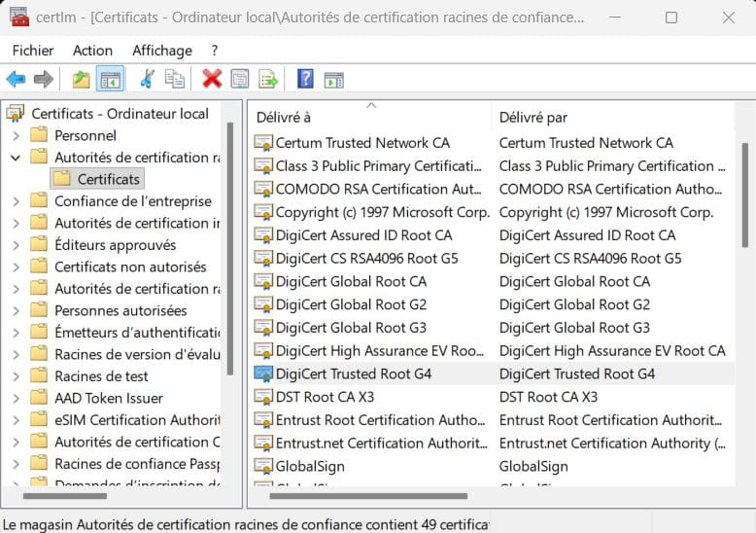Expand the AAD Token Issuer node
This screenshot has width=756, height=533.
16,399
